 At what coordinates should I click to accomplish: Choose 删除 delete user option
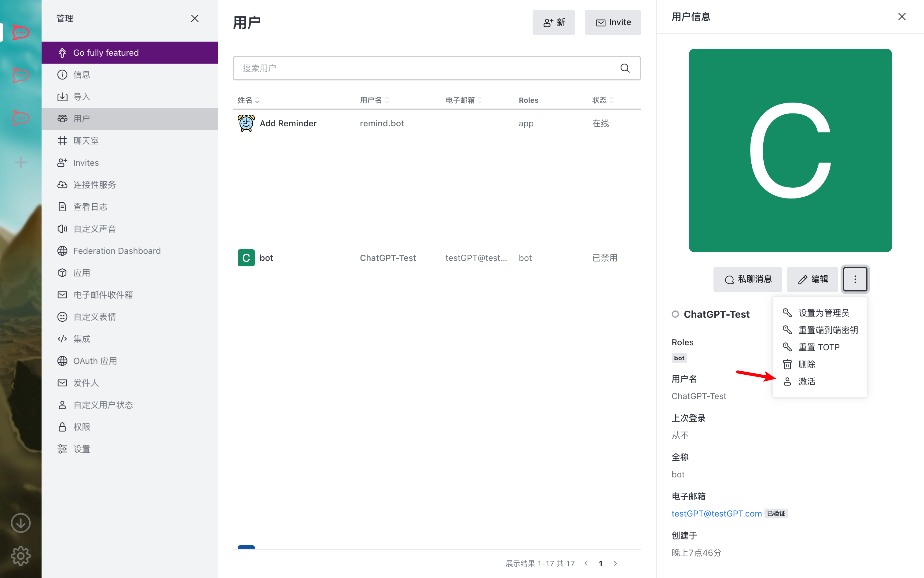pos(820,364)
